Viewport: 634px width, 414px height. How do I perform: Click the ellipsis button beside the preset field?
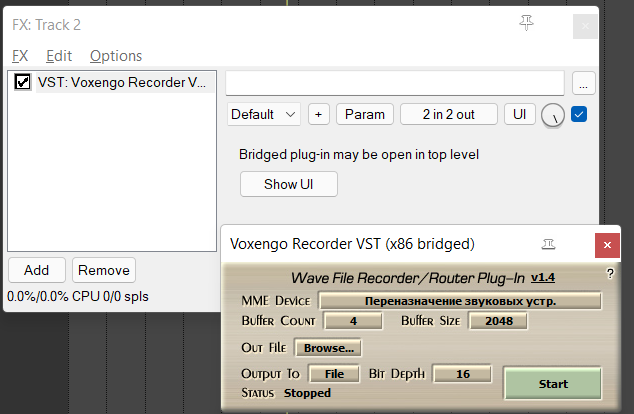(x=585, y=83)
